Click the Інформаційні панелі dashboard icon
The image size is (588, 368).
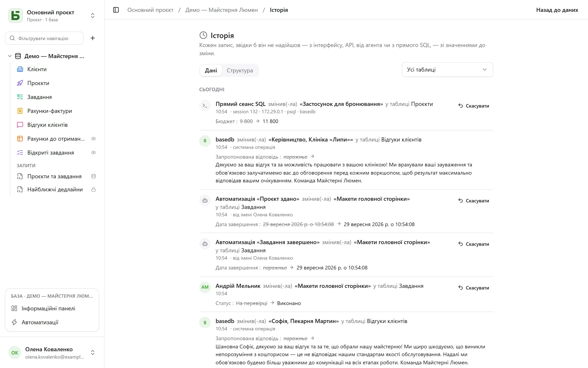tap(14, 308)
